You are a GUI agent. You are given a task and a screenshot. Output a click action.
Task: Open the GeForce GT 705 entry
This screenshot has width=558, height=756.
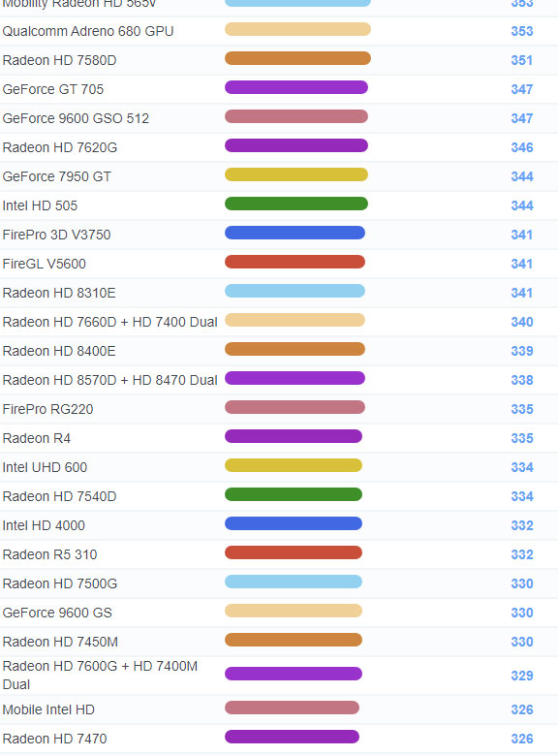click(53, 89)
